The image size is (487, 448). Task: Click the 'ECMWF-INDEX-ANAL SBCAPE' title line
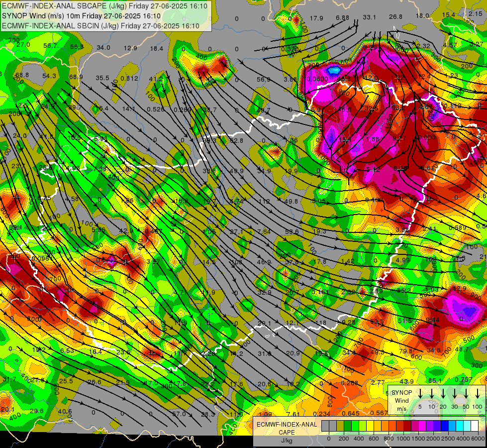point(105,6)
